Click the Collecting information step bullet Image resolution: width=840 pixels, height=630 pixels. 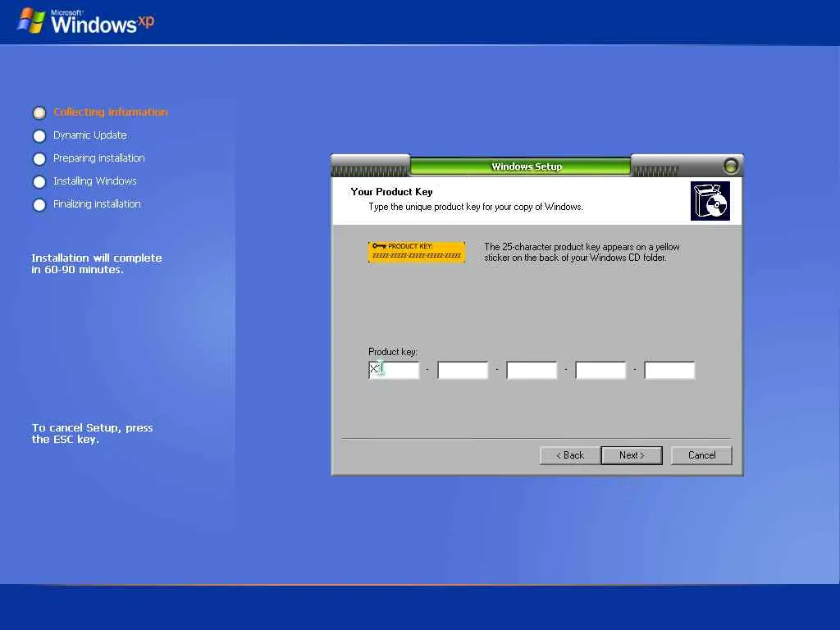(x=39, y=112)
